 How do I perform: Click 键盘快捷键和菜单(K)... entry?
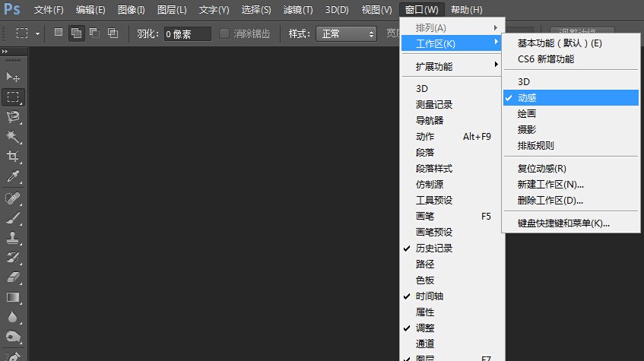coord(563,223)
